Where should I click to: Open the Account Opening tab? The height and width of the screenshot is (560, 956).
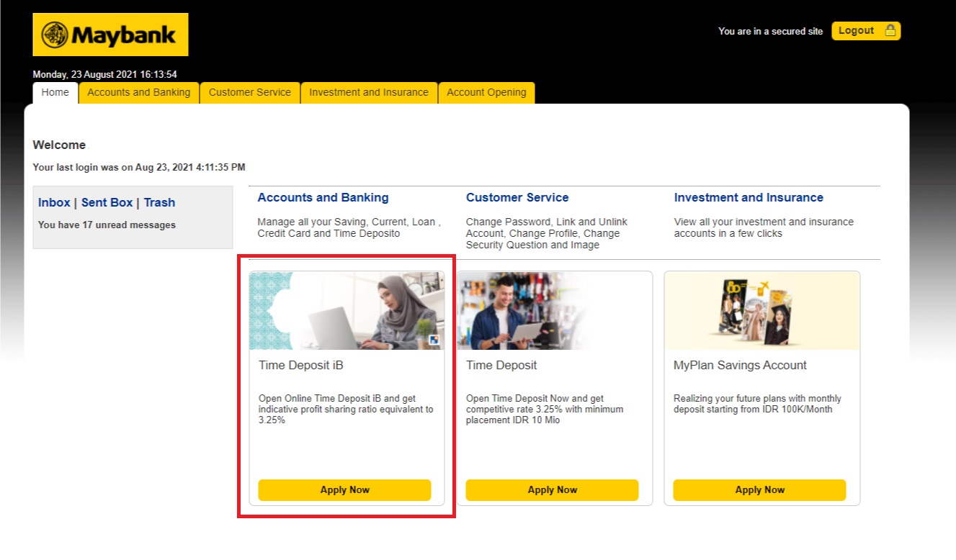[486, 93]
